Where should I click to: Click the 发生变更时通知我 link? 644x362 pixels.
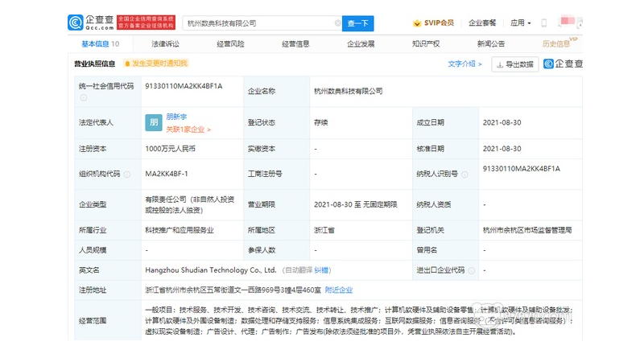point(159,64)
